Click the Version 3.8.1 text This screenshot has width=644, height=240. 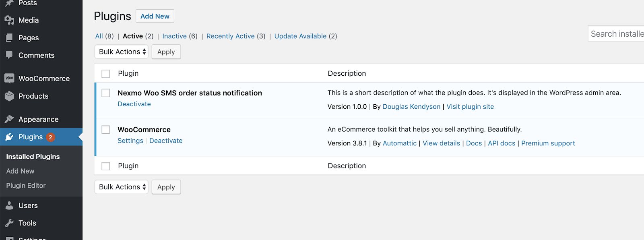pos(347,143)
